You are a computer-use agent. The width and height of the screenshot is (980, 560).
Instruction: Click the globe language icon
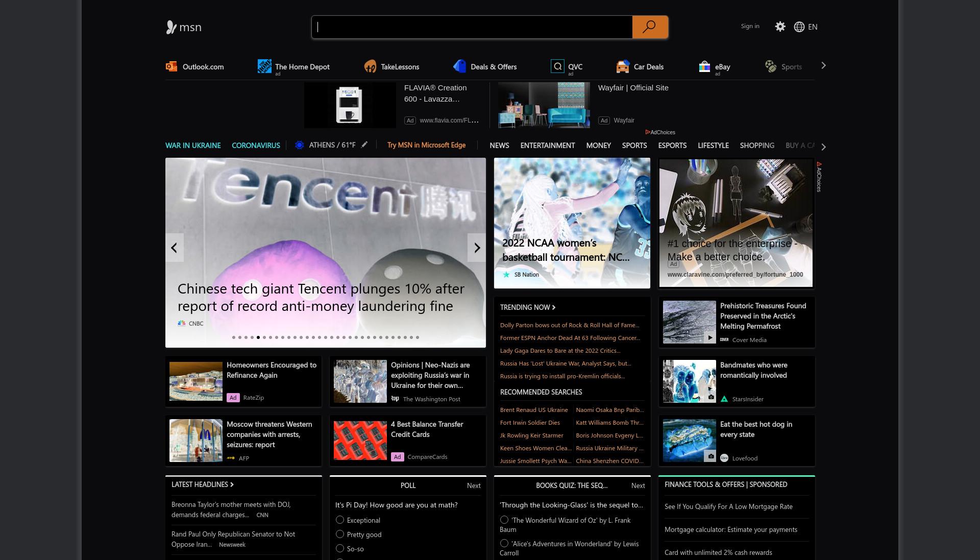[799, 27]
